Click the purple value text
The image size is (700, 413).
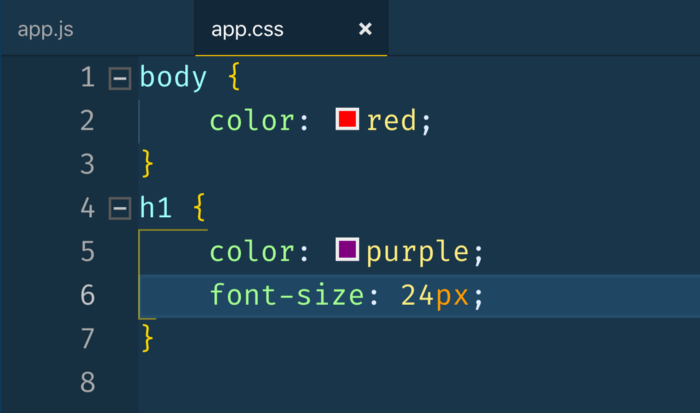[417, 252]
